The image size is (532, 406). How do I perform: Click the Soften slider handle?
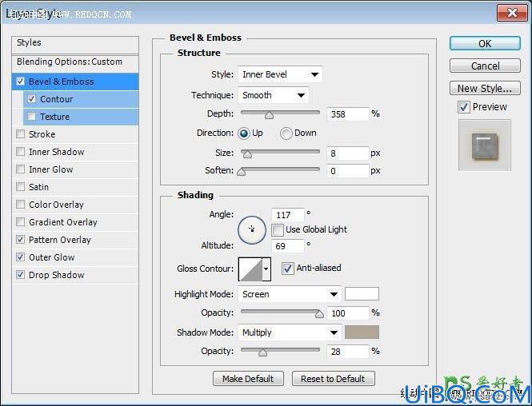(x=242, y=172)
